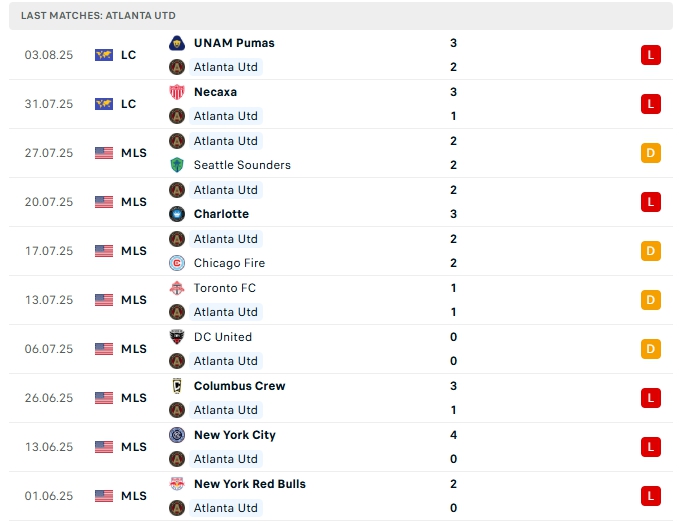The image size is (681, 524).
Task: Click the Necaxa team crest icon
Action: (x=177, y=92)
